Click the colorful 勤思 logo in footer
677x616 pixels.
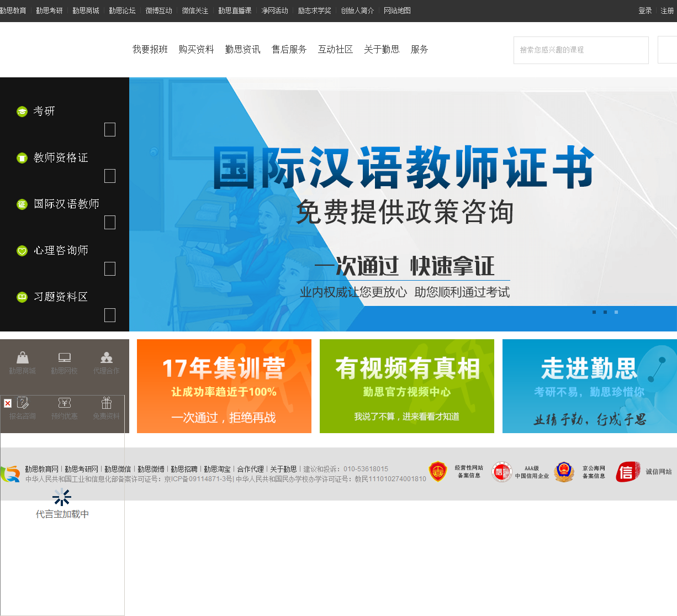(10, 473)
